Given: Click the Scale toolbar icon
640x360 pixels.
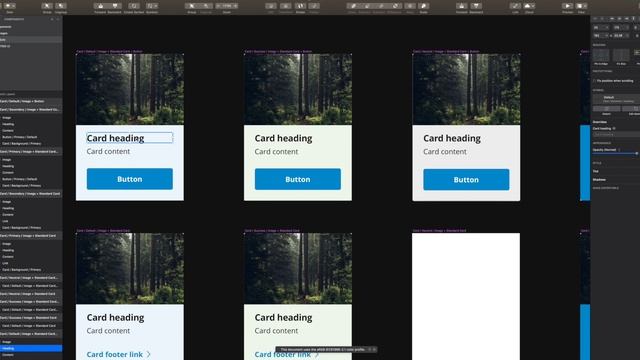Looking at the screenshot, I should [424, 6].
